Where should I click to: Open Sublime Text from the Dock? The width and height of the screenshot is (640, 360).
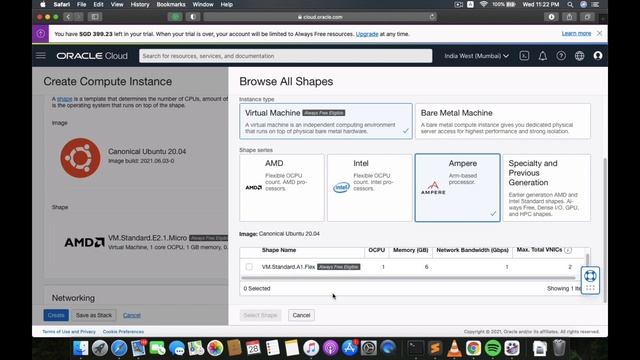pos(435,348)
